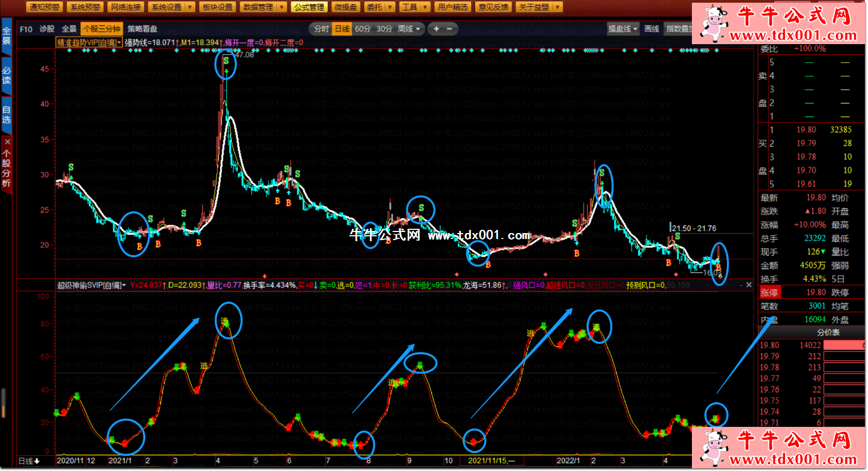Open 微操盘 from the top toolbar

click(346, 7)
